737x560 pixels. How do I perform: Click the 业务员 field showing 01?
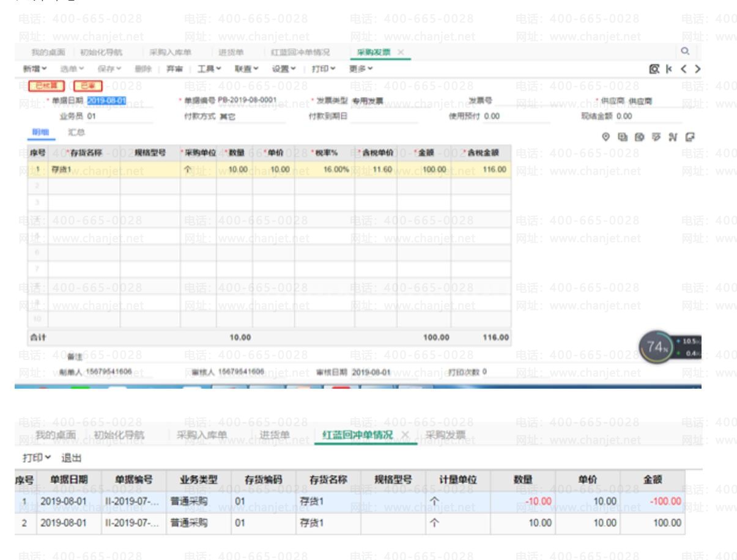120,116
